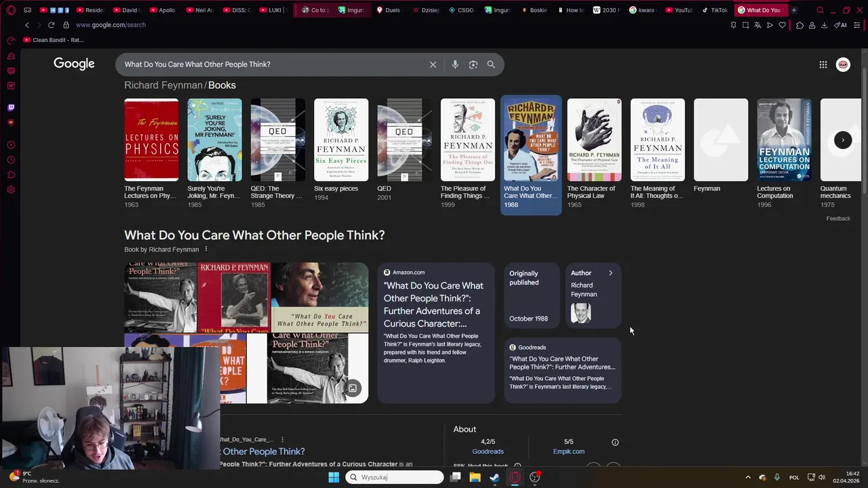Open extensions cube icon
Image resolution: width=868 pixels, height=488 pixels.
[x=800, y=25]
